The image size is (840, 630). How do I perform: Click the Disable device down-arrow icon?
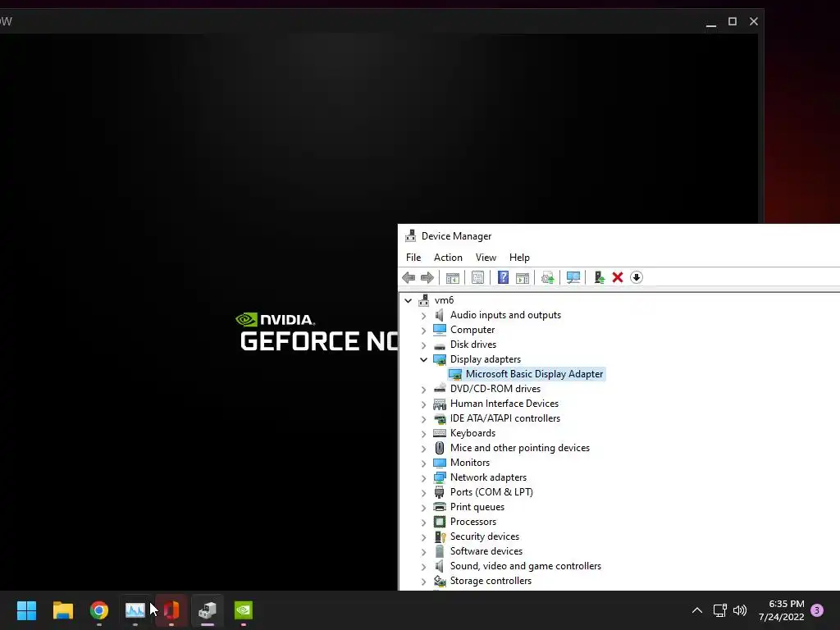pos(637,277)
